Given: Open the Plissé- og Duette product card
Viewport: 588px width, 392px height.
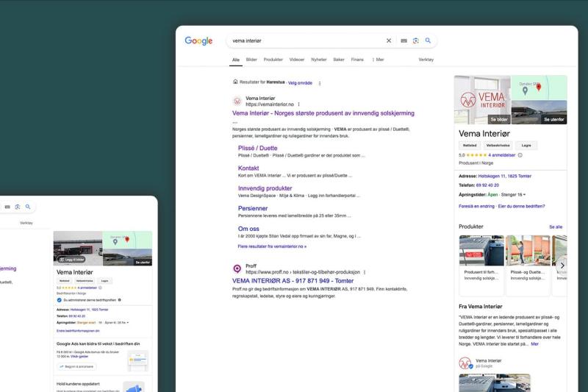Looking at the screenshot, I should point(528,266).
